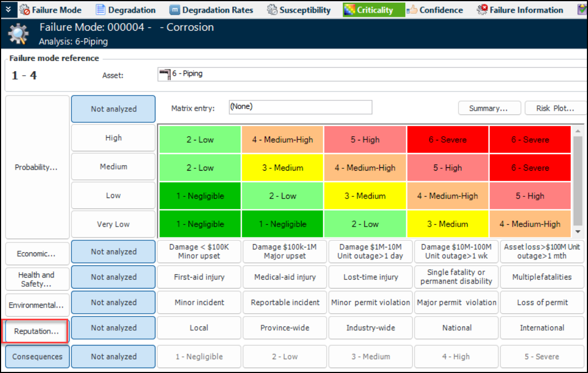
Task: Switch to the Failure Mode tab
Action: [x=51, y=10]
